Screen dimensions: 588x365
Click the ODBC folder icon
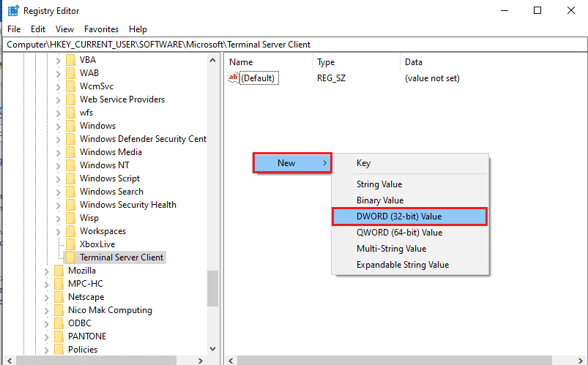59,323
